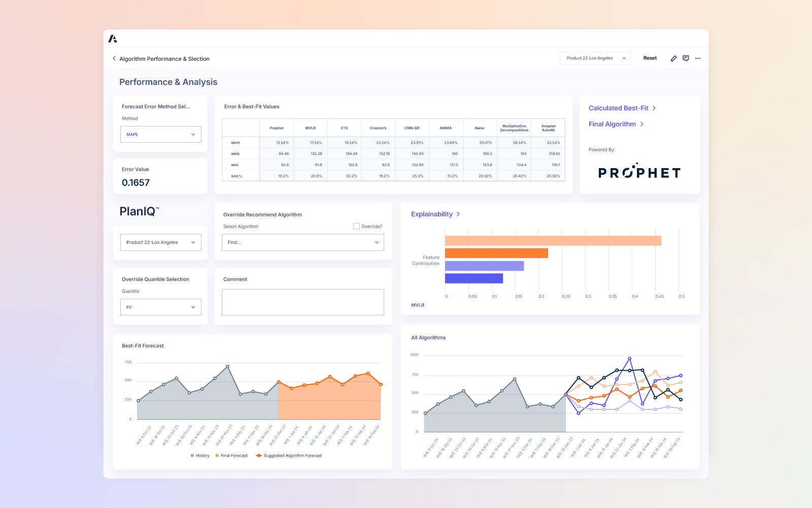The height and width of the screenshot is (508, 812).
Task: Click the Prophet logo in the Powered By panel
Action: pos(639,172)
